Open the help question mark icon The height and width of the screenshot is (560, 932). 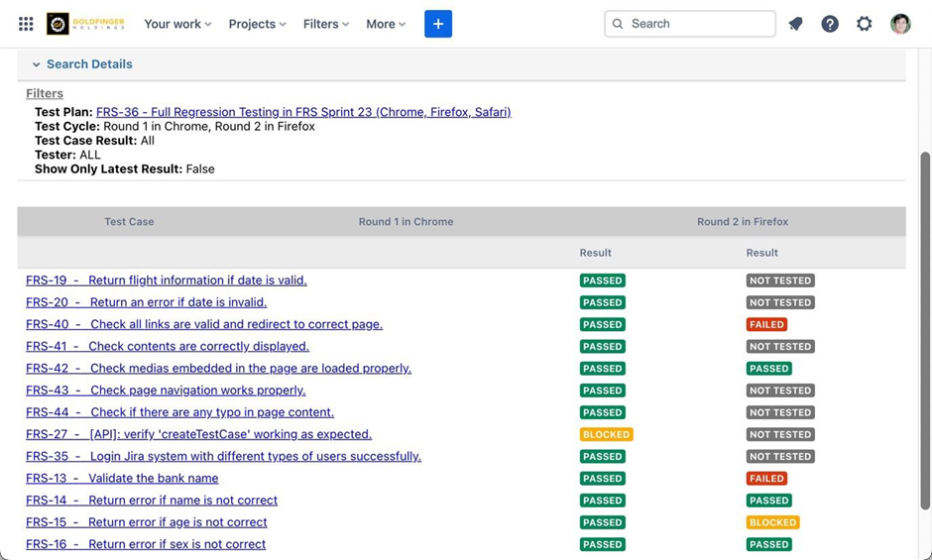[830, 24]
